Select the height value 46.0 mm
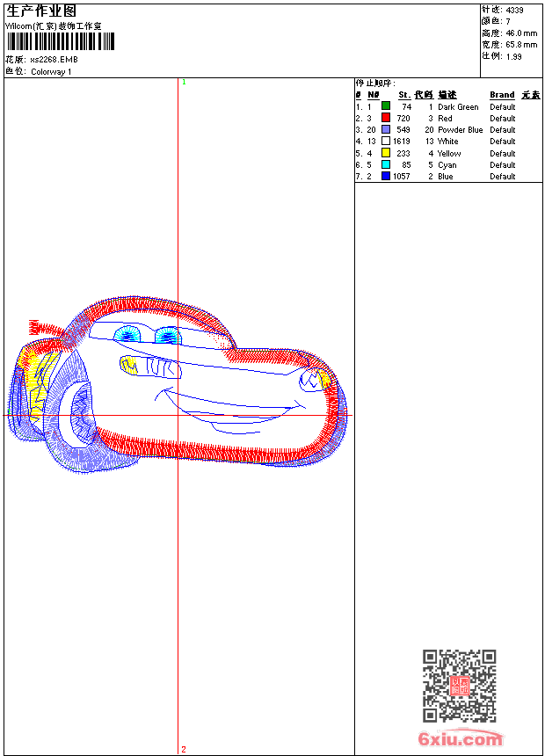 [x=521, y=33]
